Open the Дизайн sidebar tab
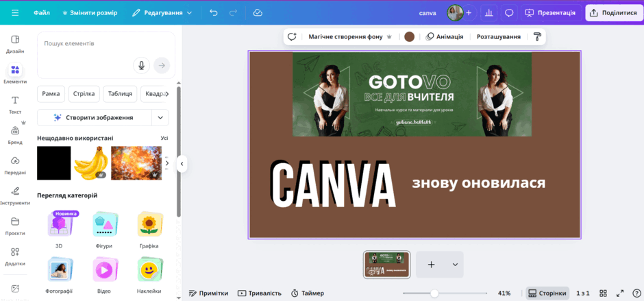This screenshot has width=644, height=301. [15, 45]
